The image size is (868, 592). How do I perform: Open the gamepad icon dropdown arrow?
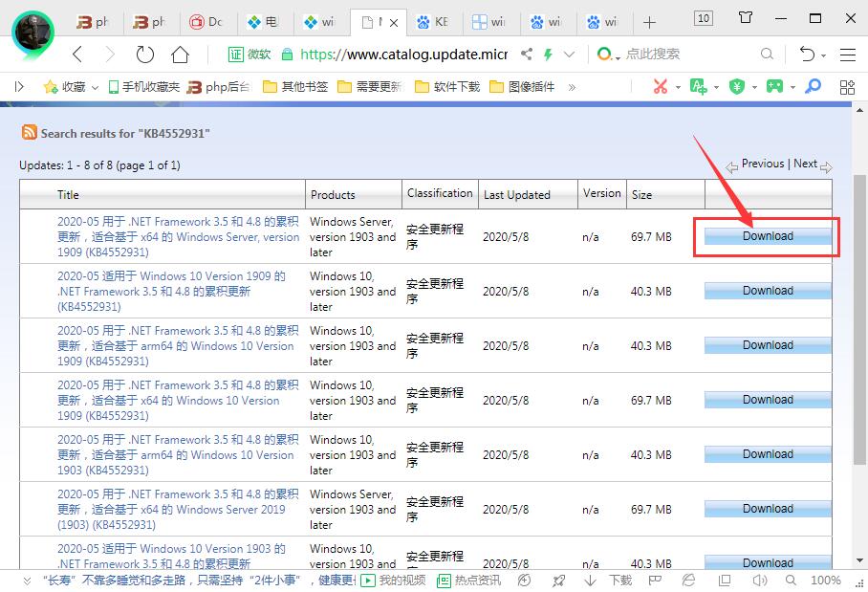point(792,87)
